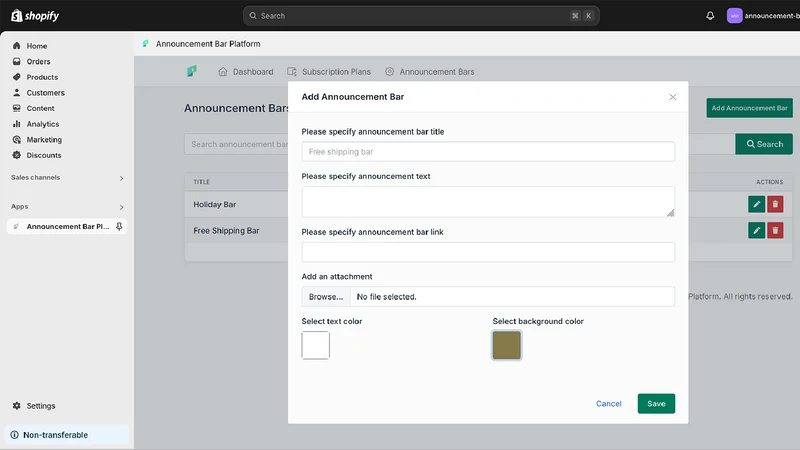This screenshot has height=450, width=800.
Task: Click the TITLE column header
Action: (202, 182)
